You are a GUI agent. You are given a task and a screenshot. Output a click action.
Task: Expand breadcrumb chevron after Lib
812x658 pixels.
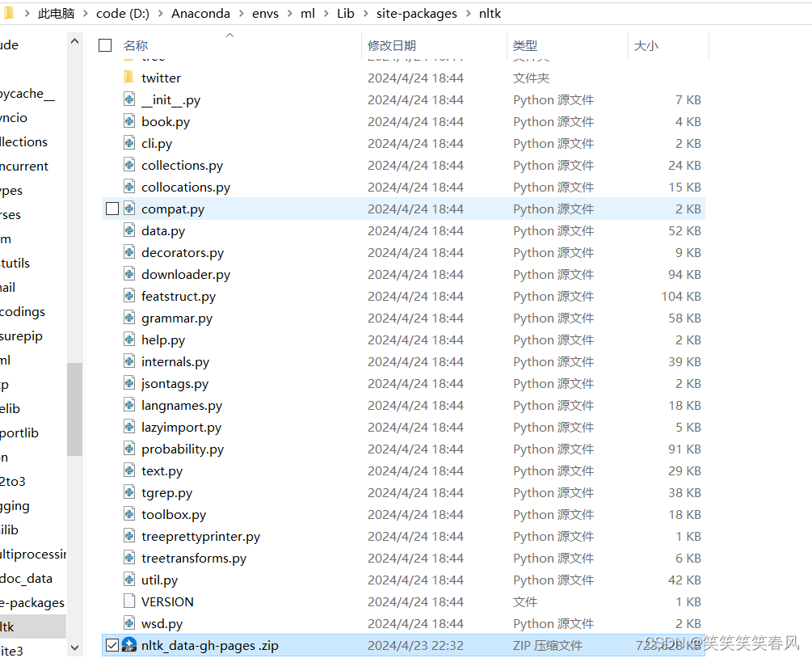[x=366, y=14]
